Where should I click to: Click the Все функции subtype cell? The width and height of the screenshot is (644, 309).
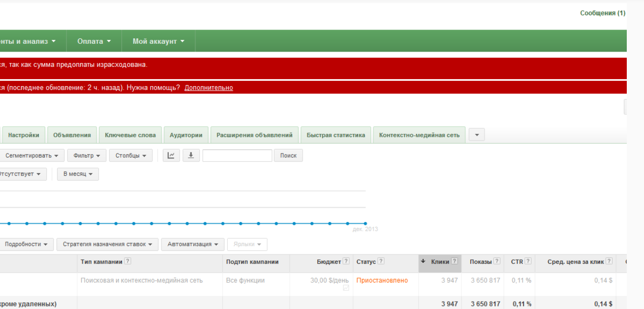[245, 280]
